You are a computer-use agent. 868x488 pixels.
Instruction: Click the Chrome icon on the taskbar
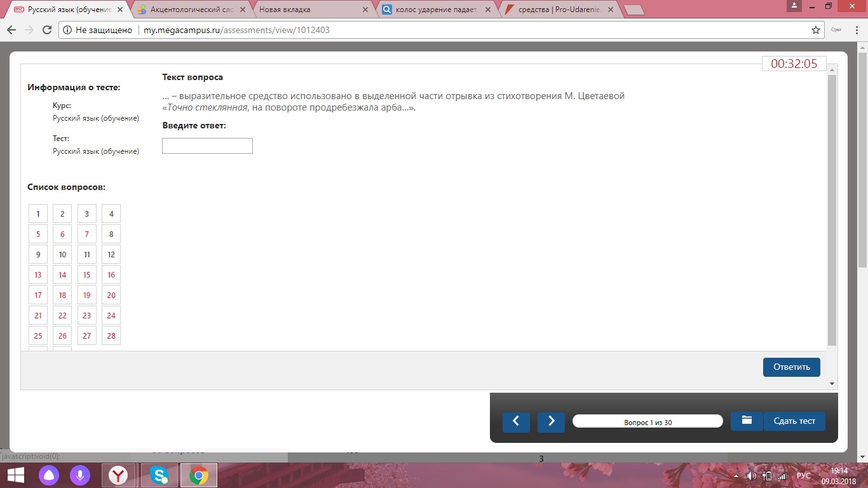click(x=199, y=475)
